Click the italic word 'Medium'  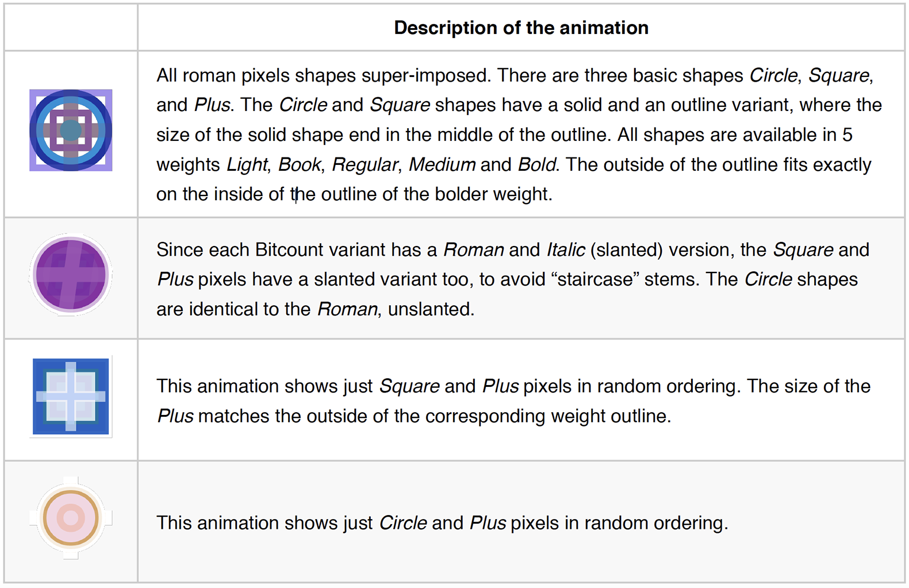442,165
